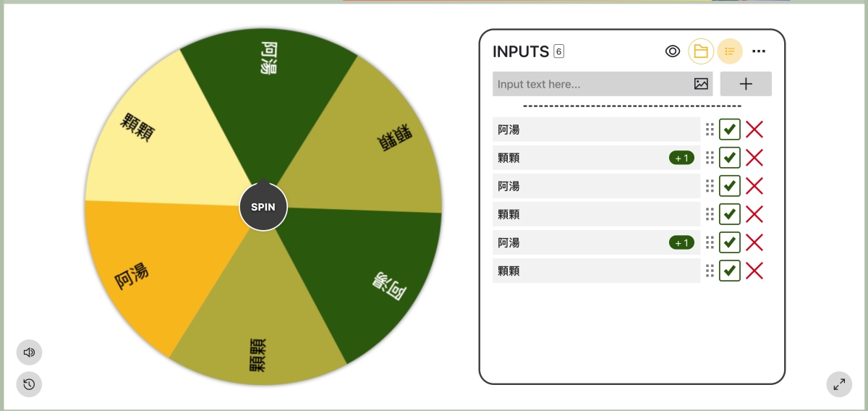Image resolution: width=868 pixels, height=411 pixels.
Task: Open the spin history icon
Action: click(x=30, y=384)
